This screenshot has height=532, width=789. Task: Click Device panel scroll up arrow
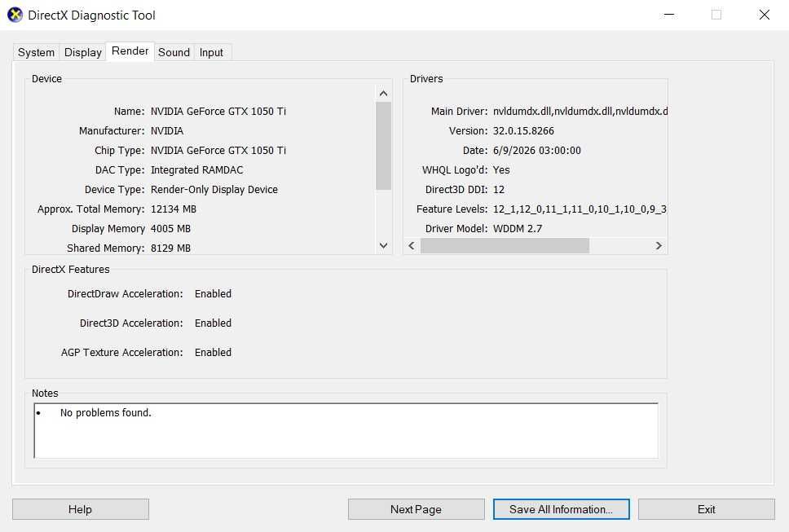click(383, 94)
